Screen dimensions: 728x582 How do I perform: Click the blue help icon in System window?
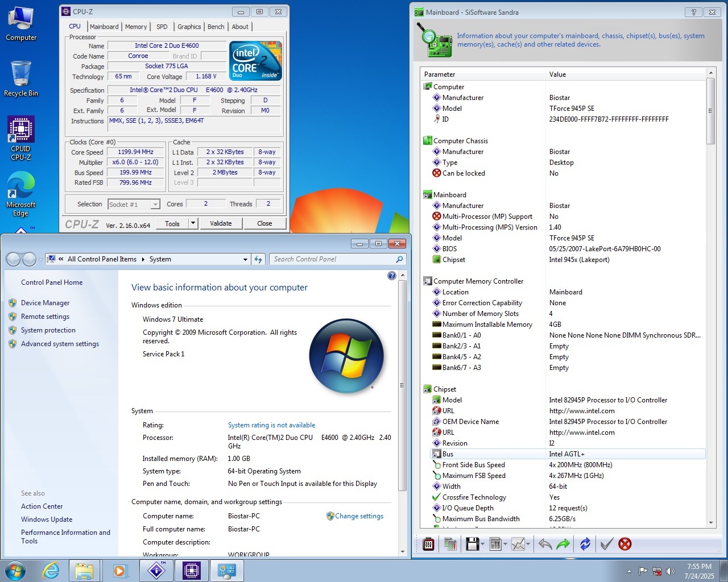click(x=391, y=276)
